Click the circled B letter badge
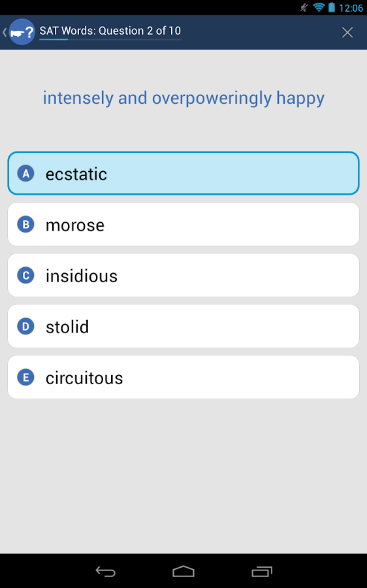The height and width of the screenshot is (588, 367). [26, 225]
